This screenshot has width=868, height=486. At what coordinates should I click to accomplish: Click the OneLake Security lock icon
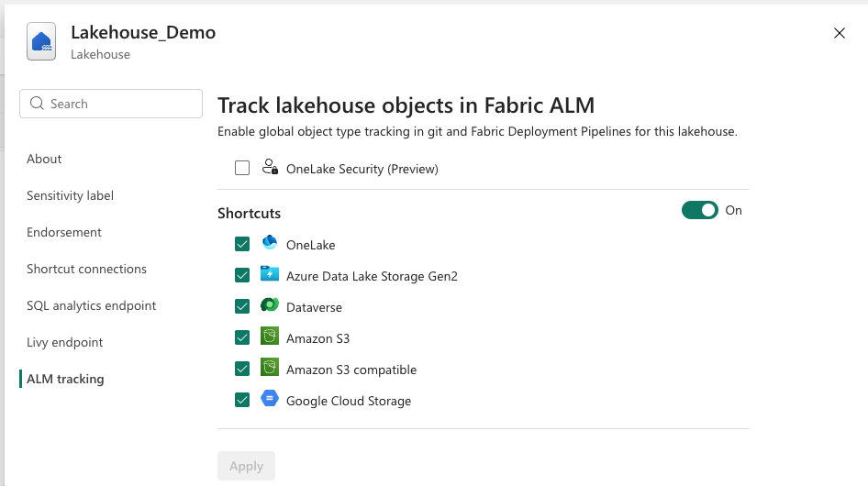click(270, 168)
